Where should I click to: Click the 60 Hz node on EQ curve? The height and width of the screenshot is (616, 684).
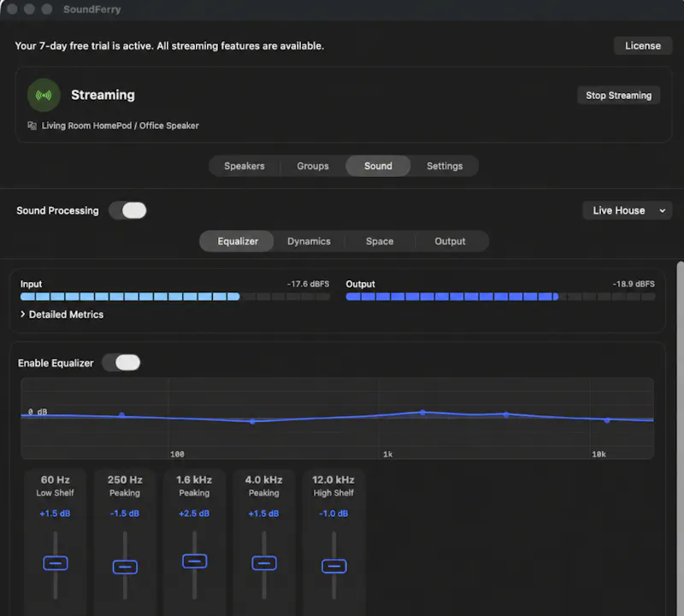(121, 415)
